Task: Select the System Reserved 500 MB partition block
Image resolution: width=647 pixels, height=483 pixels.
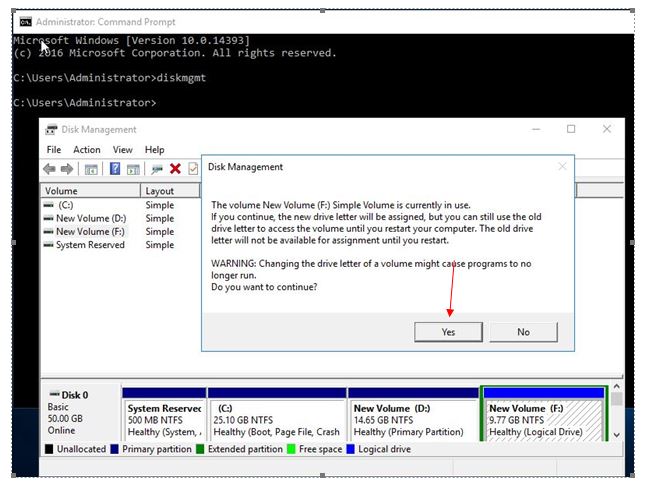Action: click(x=164, y=414)
